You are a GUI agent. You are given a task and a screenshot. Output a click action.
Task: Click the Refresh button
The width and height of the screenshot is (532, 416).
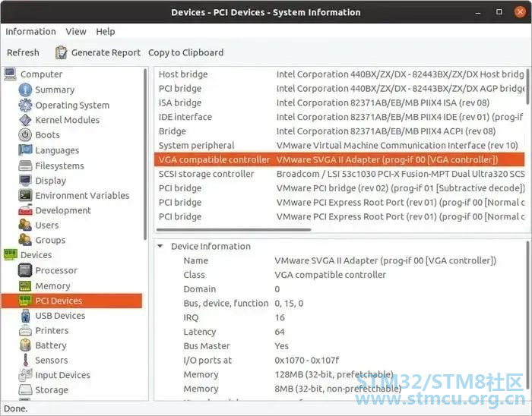(x=23, y=52)
